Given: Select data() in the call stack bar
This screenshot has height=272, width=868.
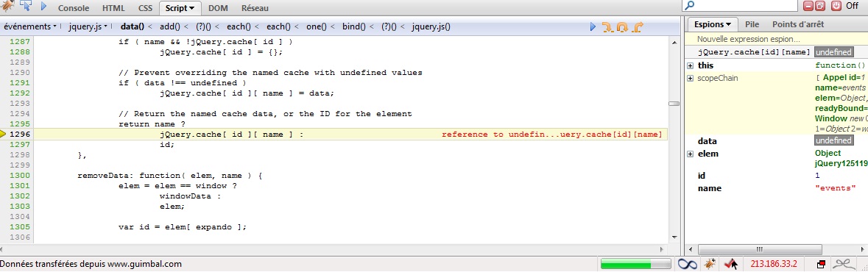Looking at the screenshot, I should coord(133,26).
